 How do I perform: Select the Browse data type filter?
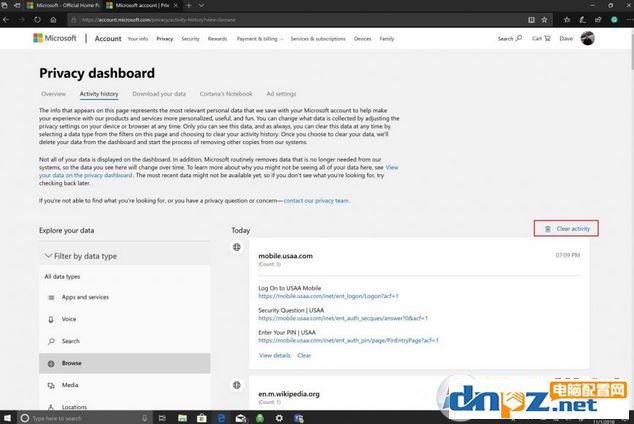125,363
